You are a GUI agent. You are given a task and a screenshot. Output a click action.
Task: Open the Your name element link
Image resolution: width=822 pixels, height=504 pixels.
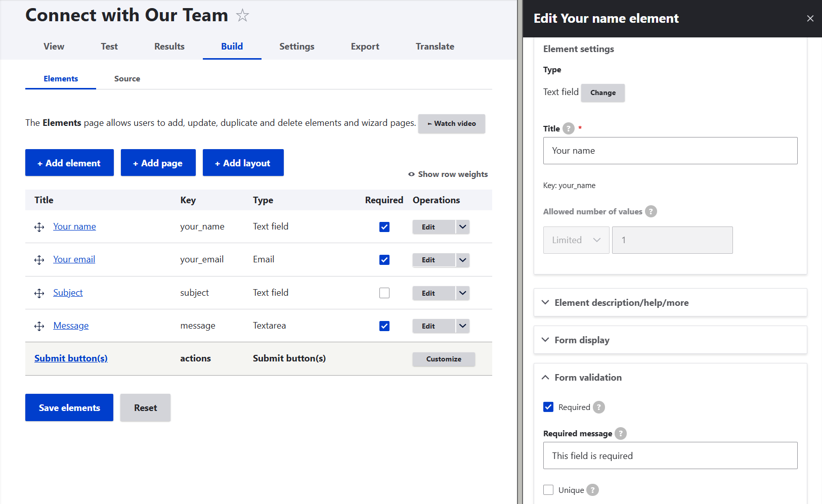point(74,226)
